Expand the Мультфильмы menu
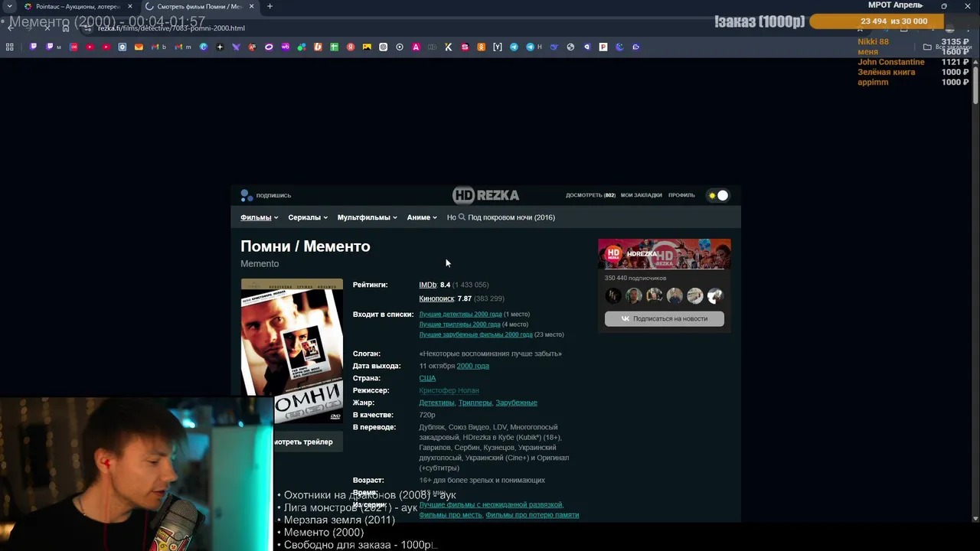Screen dimensions: 980x551 tap(367, 217)
